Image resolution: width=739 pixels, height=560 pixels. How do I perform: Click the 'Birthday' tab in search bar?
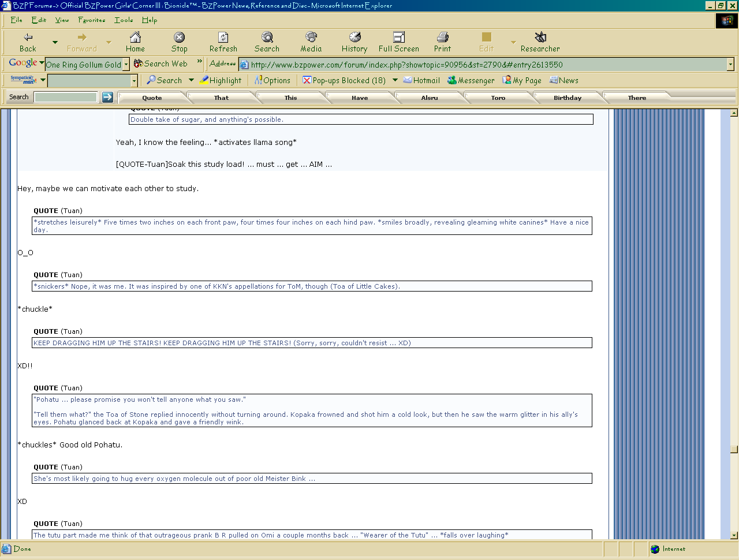(567, 98)
